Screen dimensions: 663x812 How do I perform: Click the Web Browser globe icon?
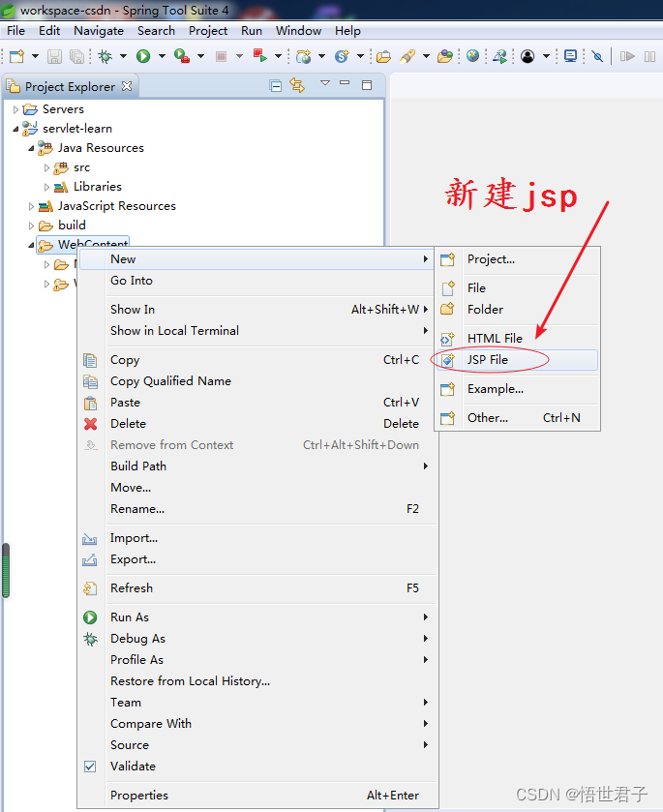(472, 56)
